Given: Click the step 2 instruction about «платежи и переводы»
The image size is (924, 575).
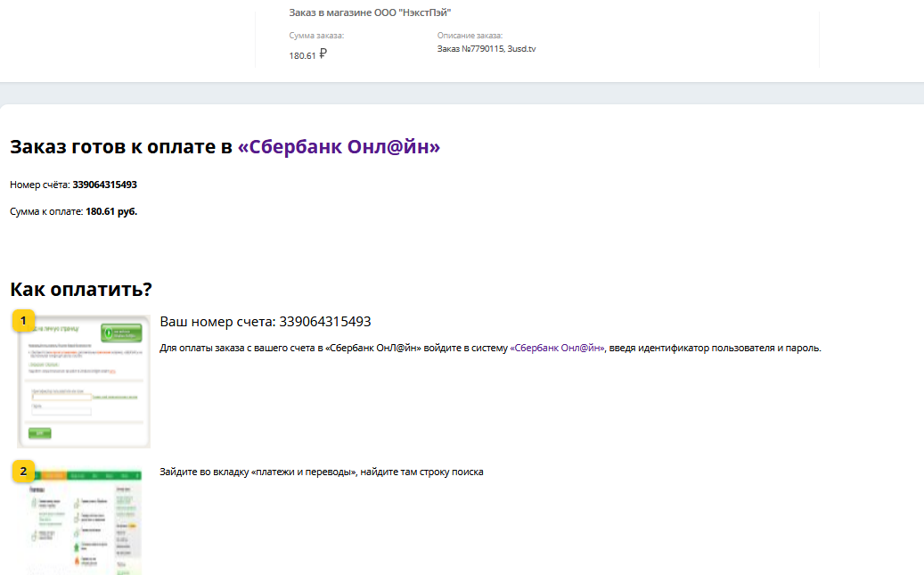Looking at the screenshot, I should coord(321,472).
